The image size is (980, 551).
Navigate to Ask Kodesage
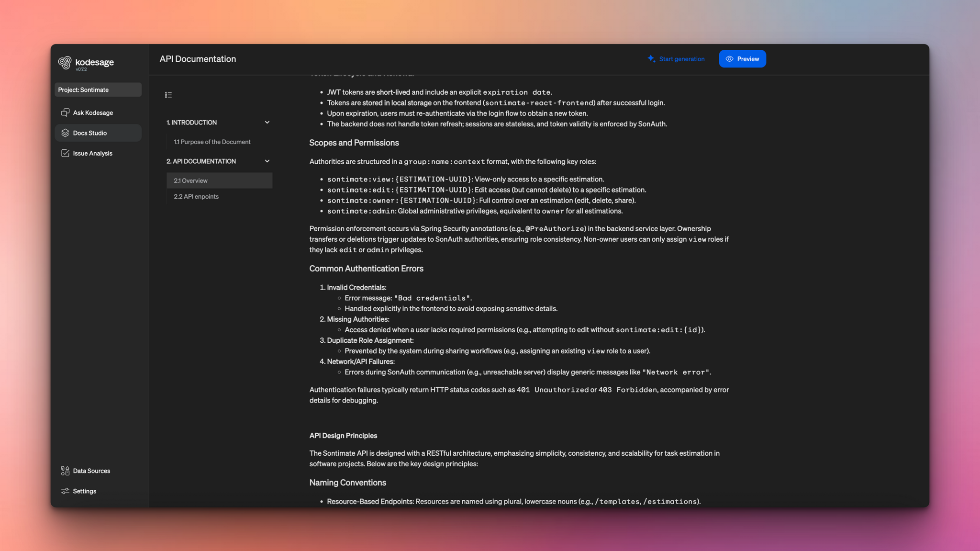93,112
